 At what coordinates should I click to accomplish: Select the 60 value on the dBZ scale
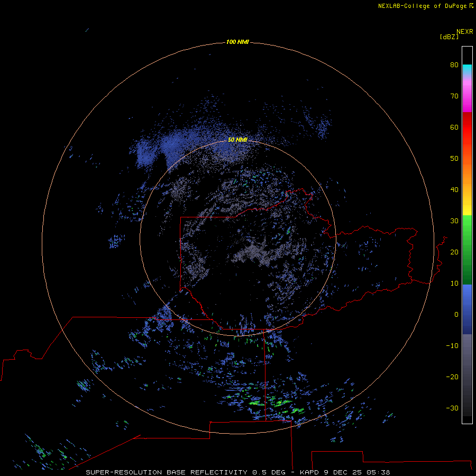[x=454, y=127]
